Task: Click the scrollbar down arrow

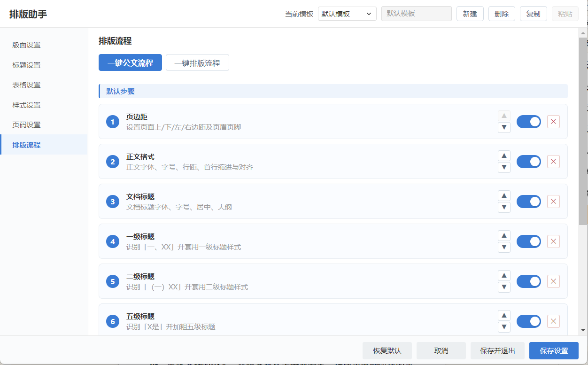Action: point(582,330)
